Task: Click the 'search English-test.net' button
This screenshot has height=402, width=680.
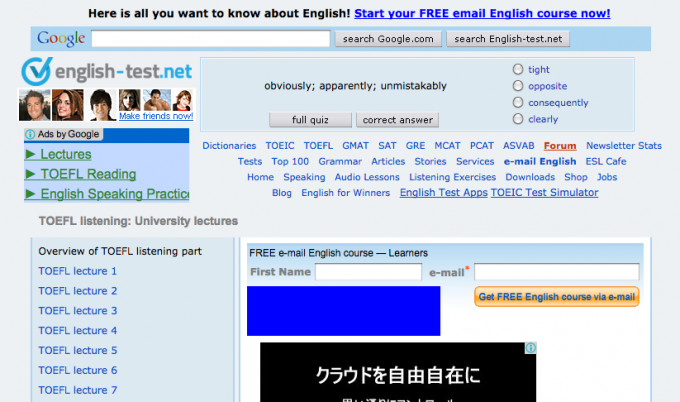Action: [508, 39]
